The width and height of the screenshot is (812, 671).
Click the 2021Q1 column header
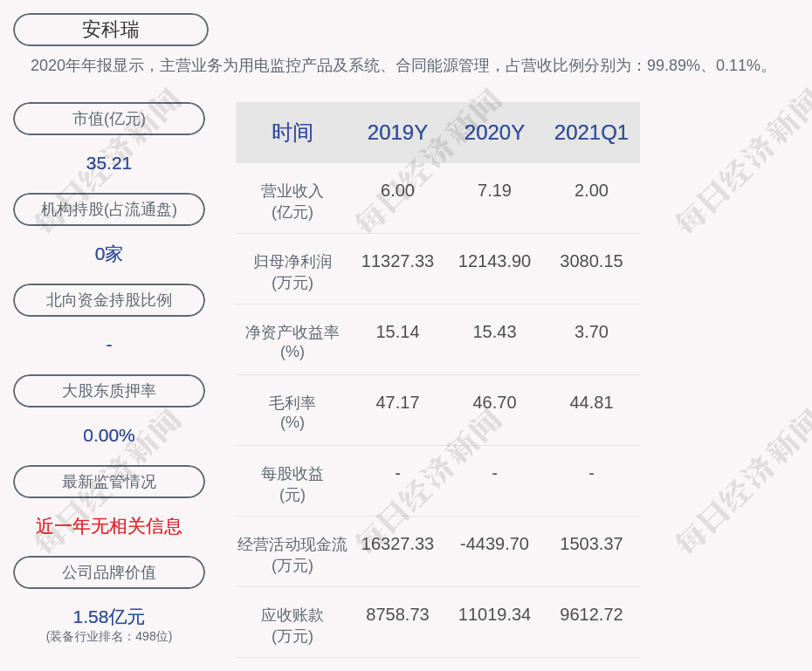[591, 133]
